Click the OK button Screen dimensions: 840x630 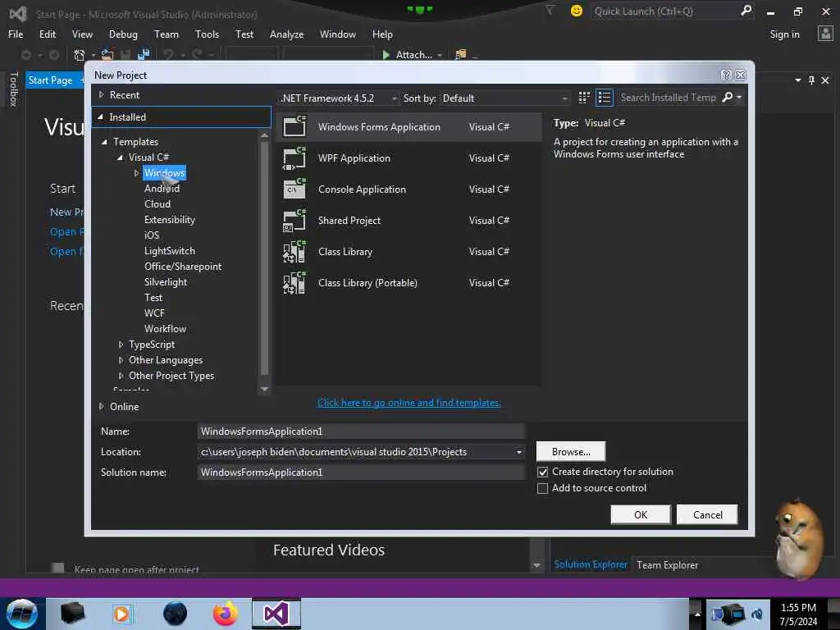640,515
